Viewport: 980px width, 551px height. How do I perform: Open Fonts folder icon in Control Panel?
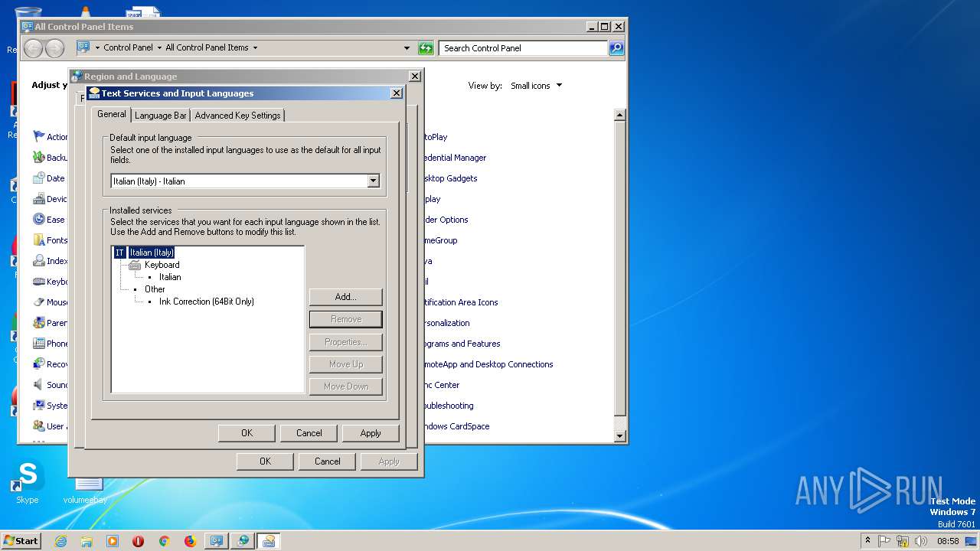pyautogui.click(x=39, y=240)
